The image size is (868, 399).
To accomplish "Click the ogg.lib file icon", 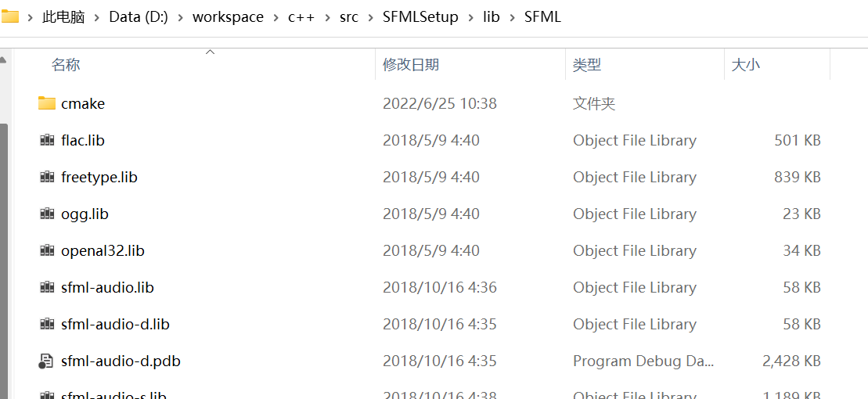I will [47, 214].
